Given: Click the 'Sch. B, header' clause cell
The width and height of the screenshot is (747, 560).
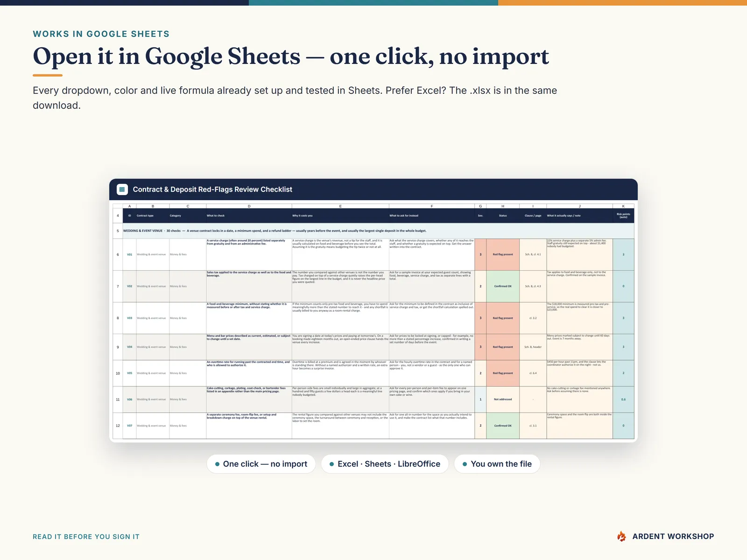Looking at the screenshot, I should (533, 347).
